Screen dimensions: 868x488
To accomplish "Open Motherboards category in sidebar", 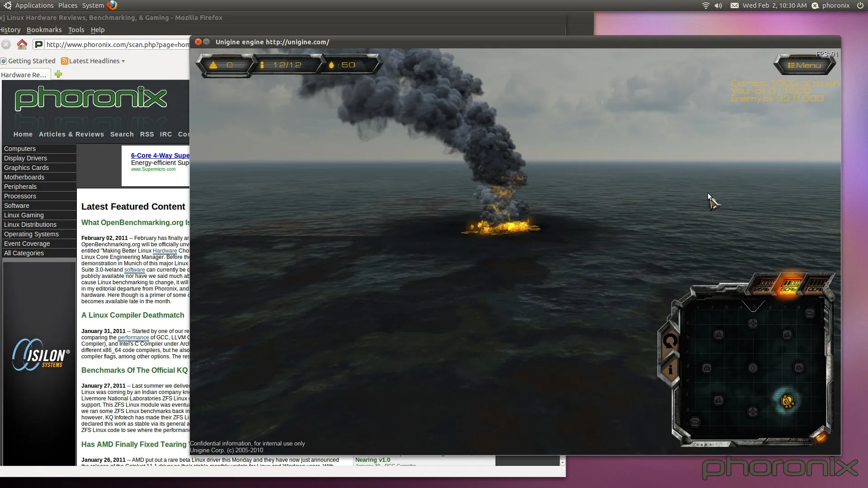I will click(39, 177).
